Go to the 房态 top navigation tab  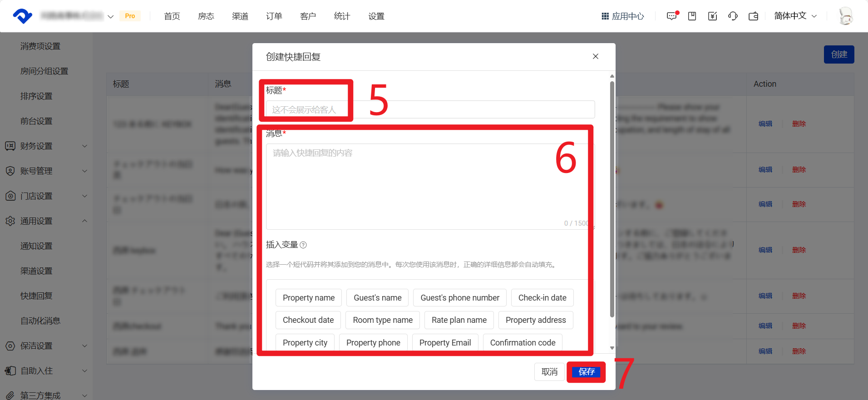[x=206, y=16]
